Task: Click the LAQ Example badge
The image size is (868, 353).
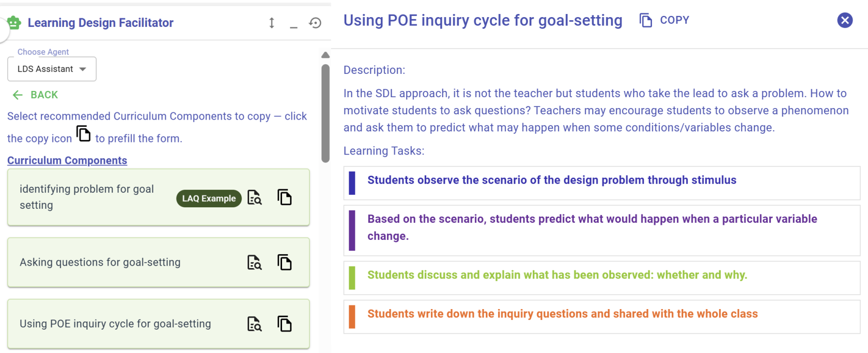Action: click(x=209, y=198)
